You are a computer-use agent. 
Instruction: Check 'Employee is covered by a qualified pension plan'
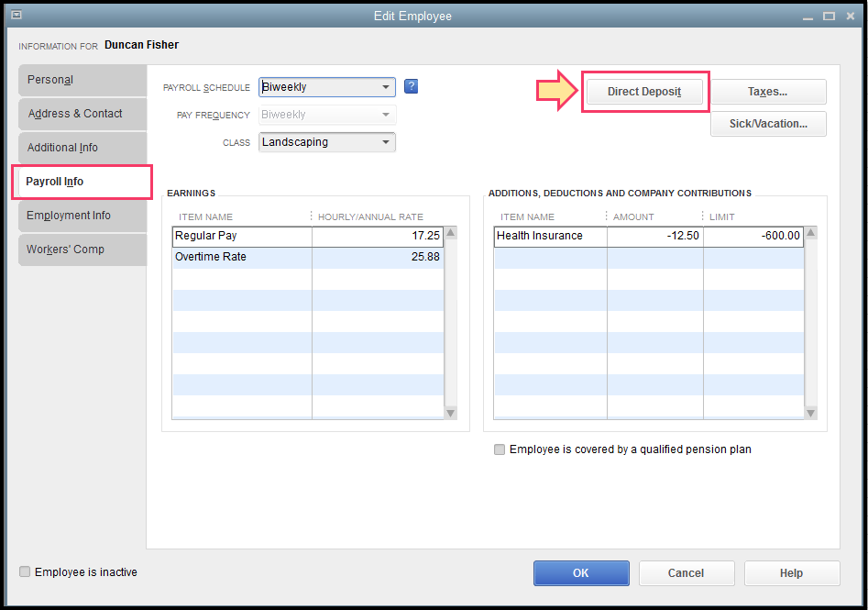[500, 449]
